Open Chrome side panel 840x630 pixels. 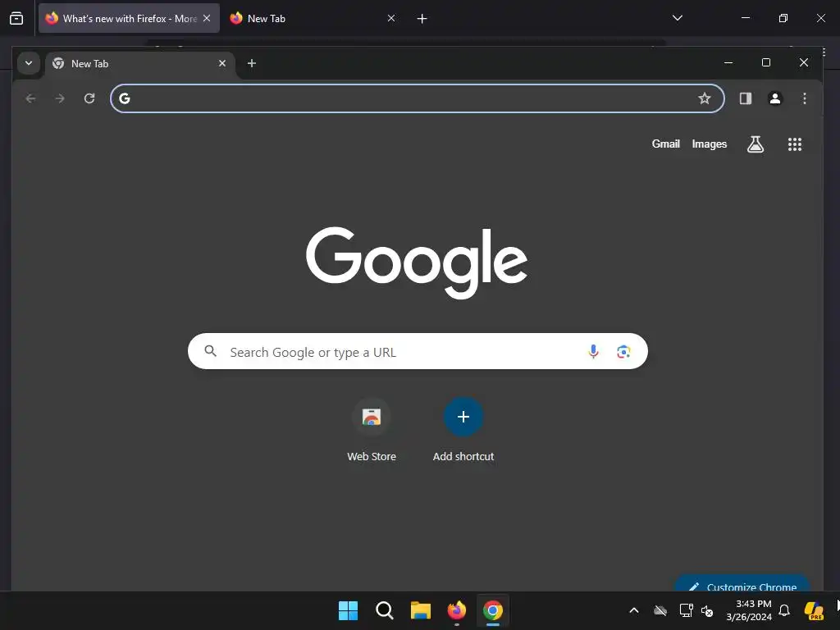[x=745, y=98]
